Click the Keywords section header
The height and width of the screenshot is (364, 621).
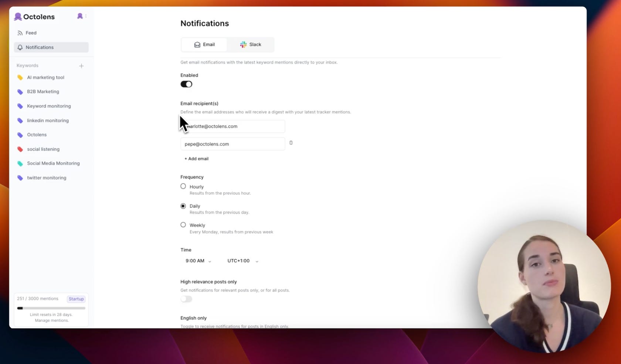pos(27,65)
